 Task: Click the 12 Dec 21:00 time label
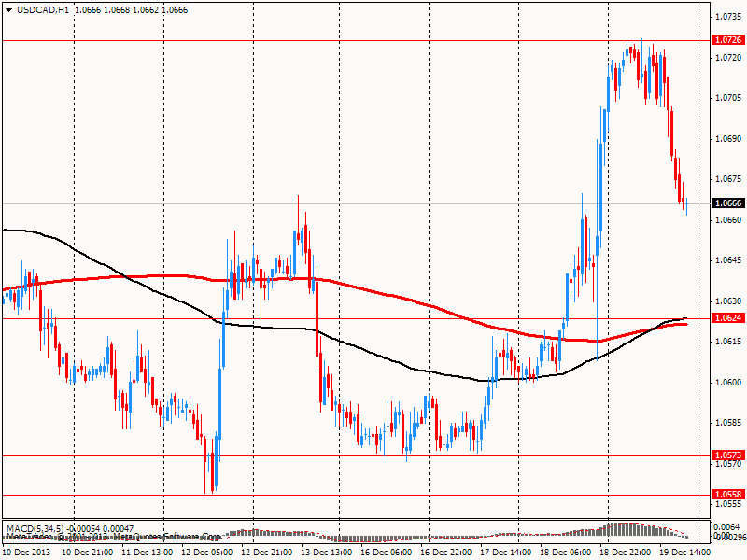[267, 553]
